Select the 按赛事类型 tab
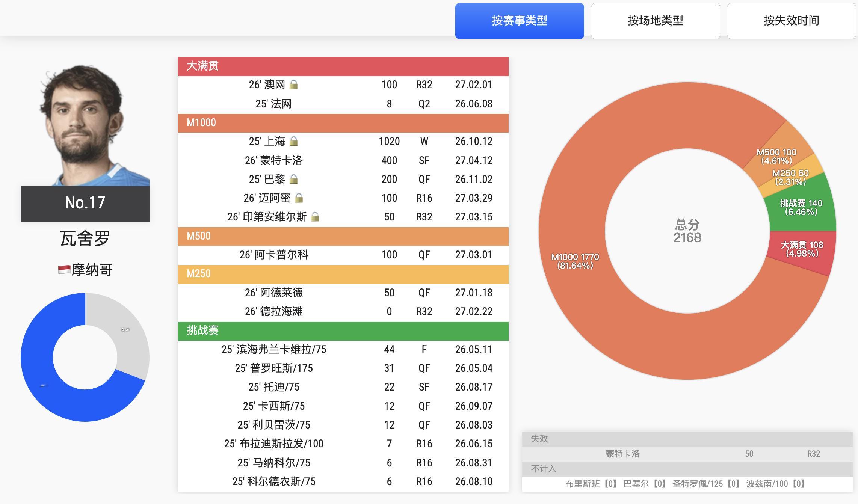Screen dimensions: 858x504 (520, 21)
